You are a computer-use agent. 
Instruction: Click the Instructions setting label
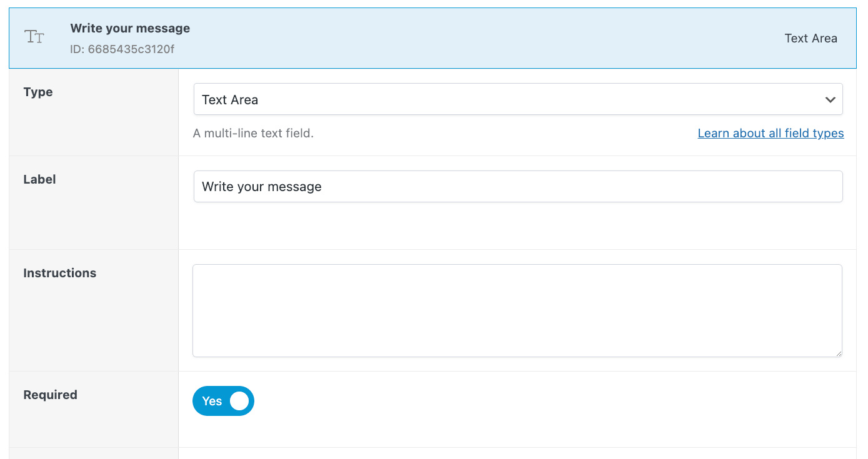pyautogui.click(x=60, y=273)
